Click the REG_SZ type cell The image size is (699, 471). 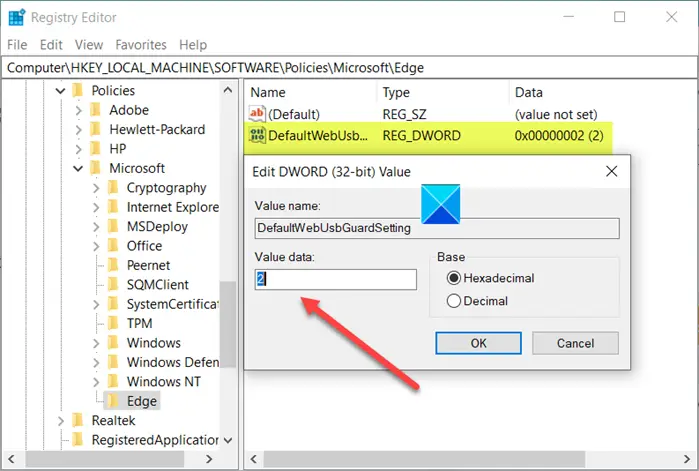[x=404, y=115]
